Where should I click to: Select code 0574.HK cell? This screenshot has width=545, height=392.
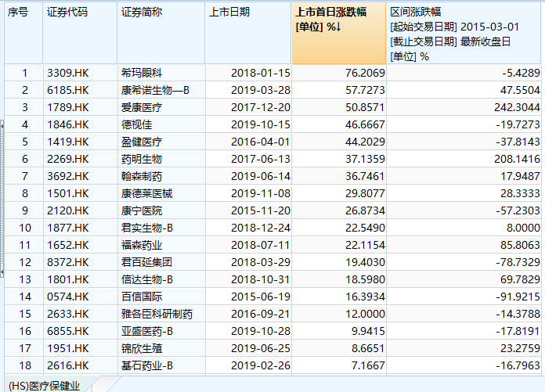[81, 297]
